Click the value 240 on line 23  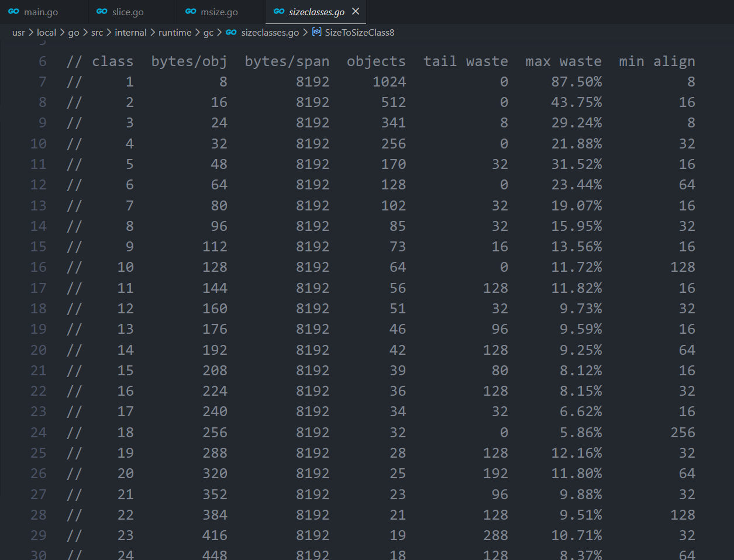[x=215, y=412]
